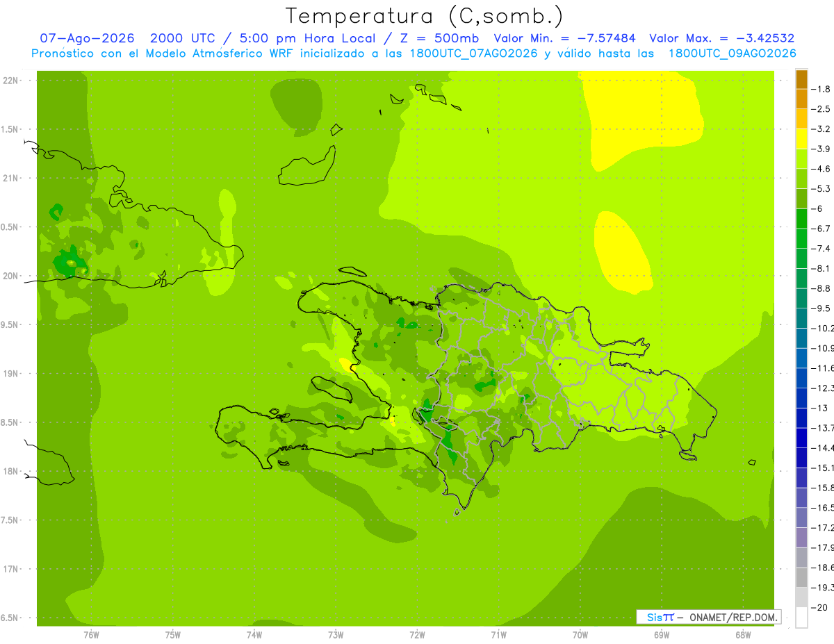The image size is (834, 644).
Task: Click the '70W' longitude axis label
Action: [580, 635]
